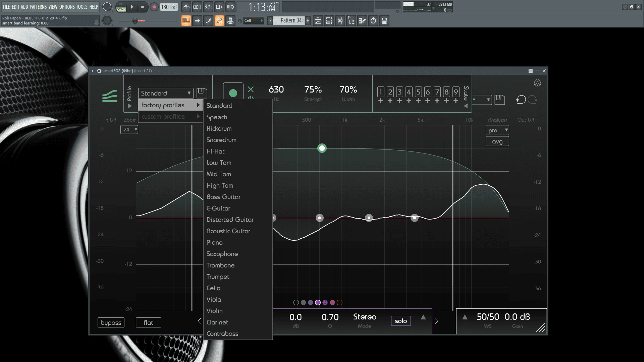This screenshot has height=362, width=644.
Task: Toggle the countdown before recording icon
Action: click(x=208, y=7)
